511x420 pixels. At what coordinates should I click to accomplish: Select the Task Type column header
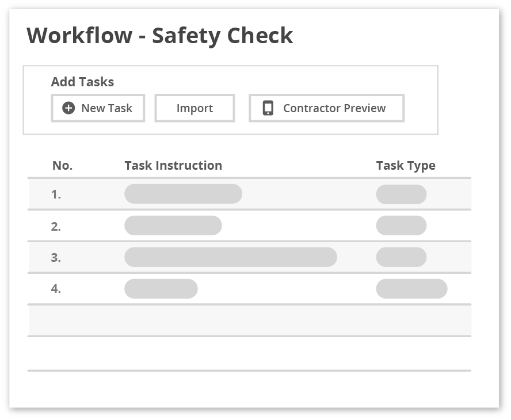point(406,166)
